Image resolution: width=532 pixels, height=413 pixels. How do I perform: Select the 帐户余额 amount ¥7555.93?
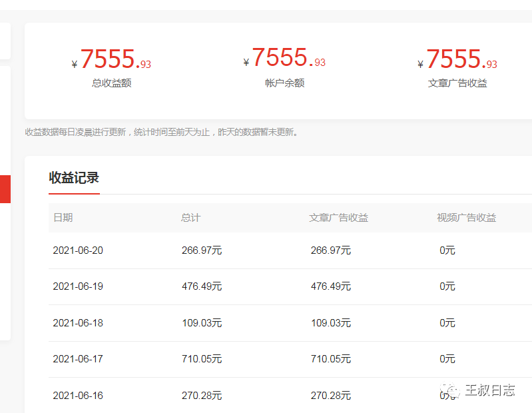[284, 57]
